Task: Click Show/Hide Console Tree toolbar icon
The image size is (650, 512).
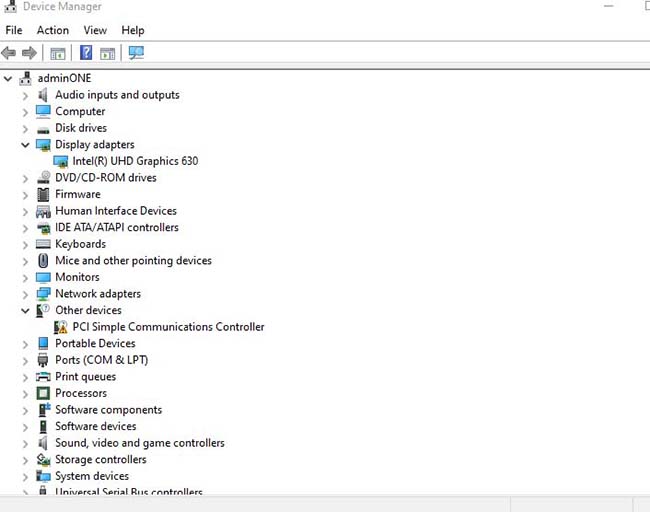Action: click(58, 53)
